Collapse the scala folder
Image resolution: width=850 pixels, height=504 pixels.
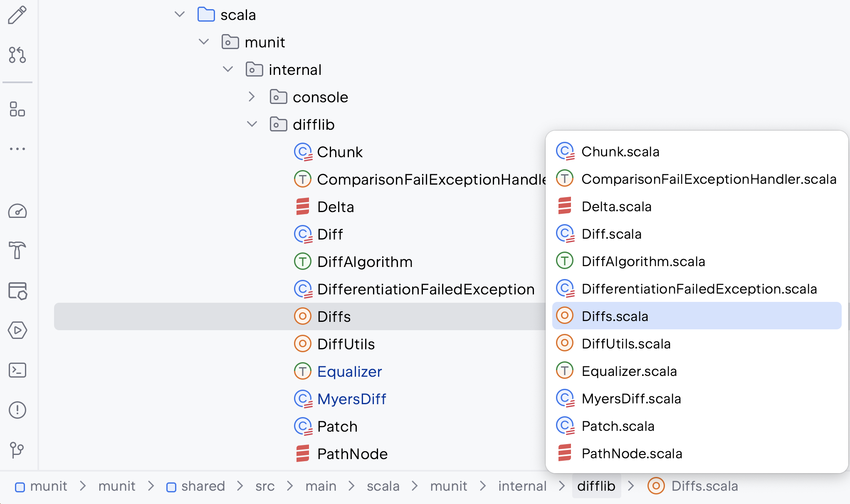tap(180, 15)
